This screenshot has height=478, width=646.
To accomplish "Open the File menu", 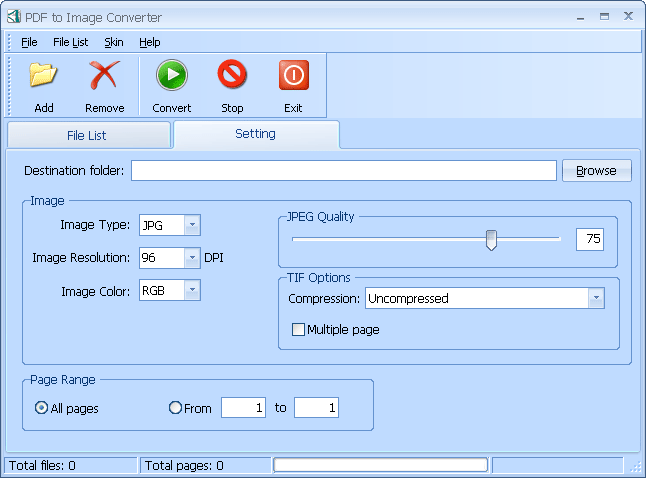I will pyautogui.click(x=29, y=42).
